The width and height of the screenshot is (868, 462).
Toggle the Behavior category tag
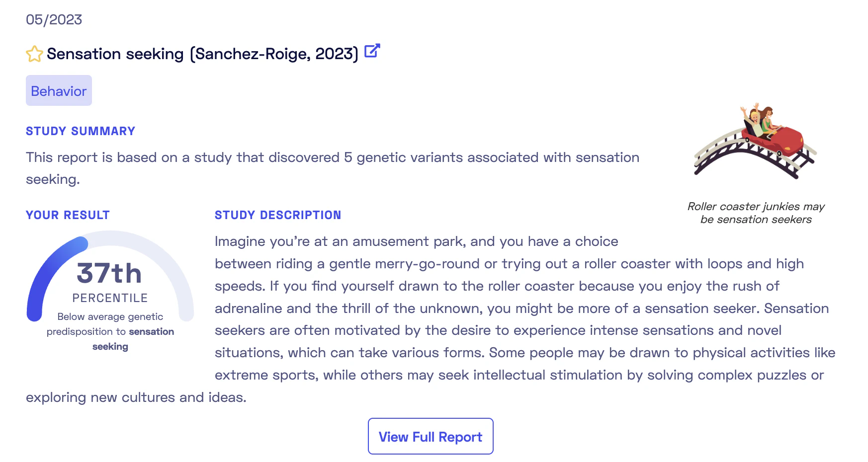(x=58, y=90)
